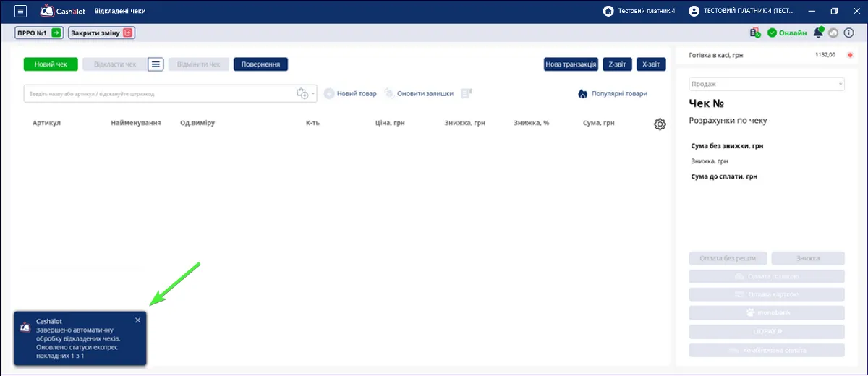Click the document list icon after Оновити залишки
This screenshot has width=868, height=376.
[x=467, y=93]
